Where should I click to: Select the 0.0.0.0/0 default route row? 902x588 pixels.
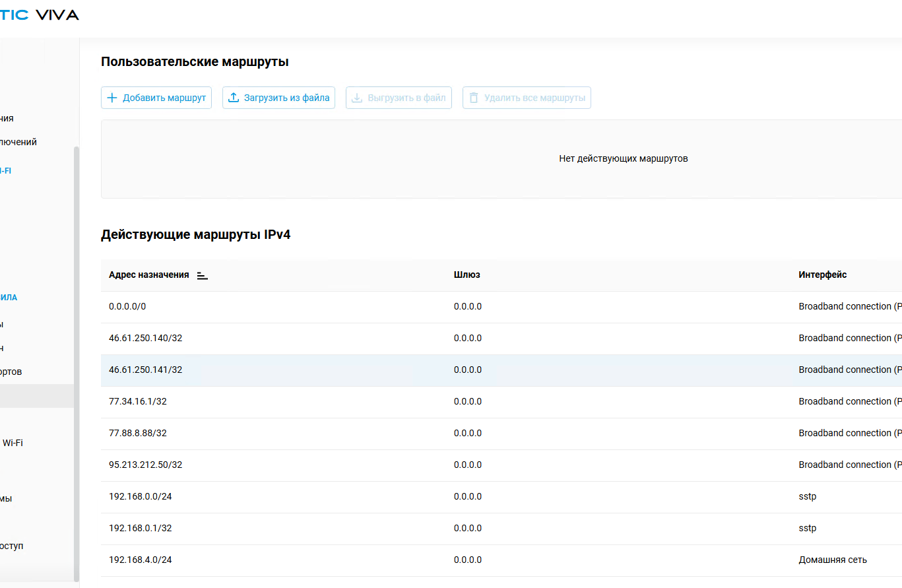coord(501,307)
